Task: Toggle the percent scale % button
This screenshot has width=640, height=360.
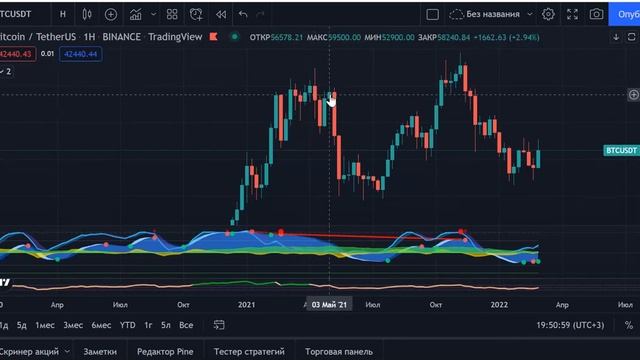Action: point(629,325)
